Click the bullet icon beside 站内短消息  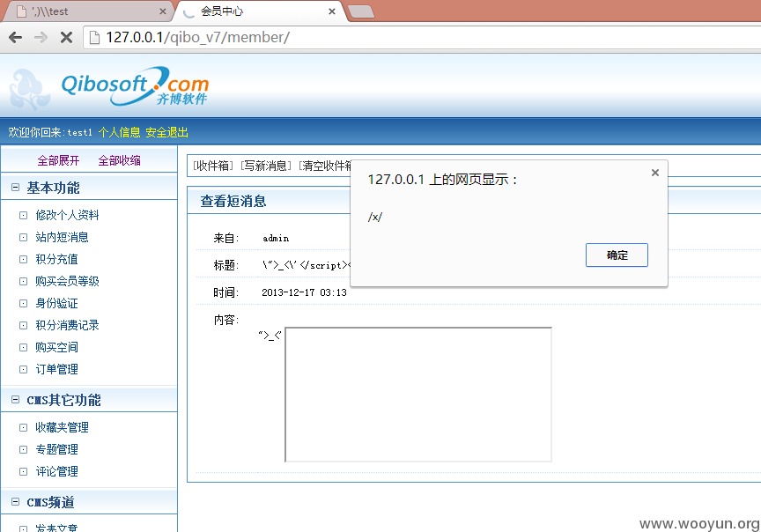point(23,237)
